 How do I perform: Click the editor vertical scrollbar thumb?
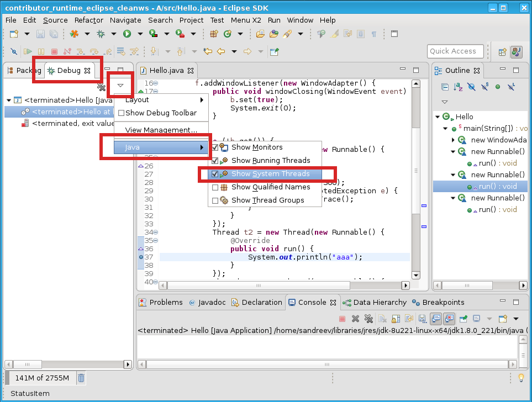(416, 170)
